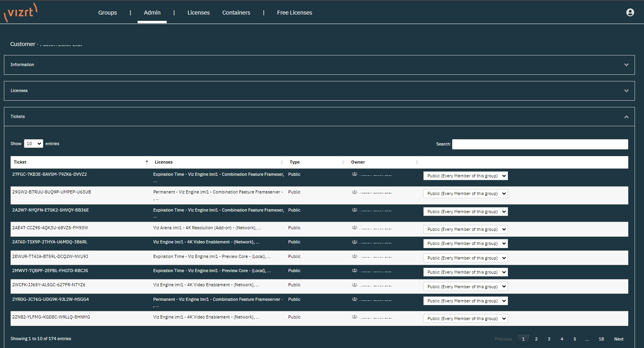Image resolution: width=644 pixels, height=348 pixels.
Task: Open visibility dropdown for ticket 2YRDG-JC76G
Action: coord(466,301)
